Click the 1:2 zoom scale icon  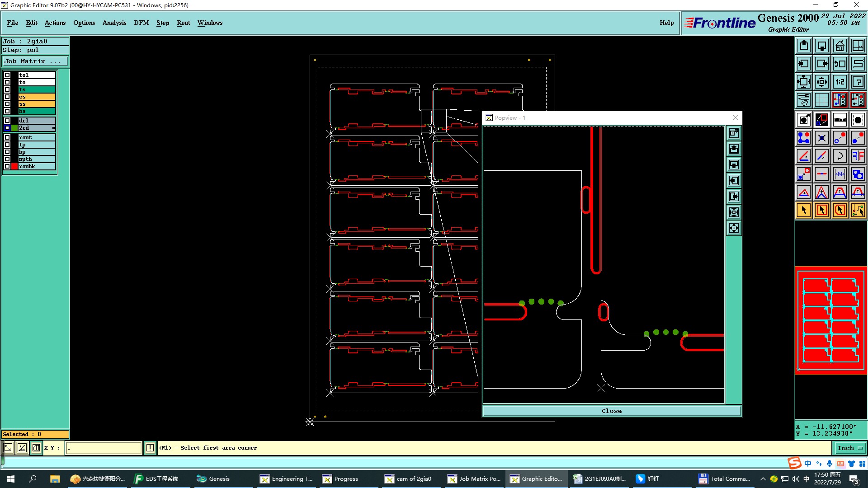[x=840, y=82]
